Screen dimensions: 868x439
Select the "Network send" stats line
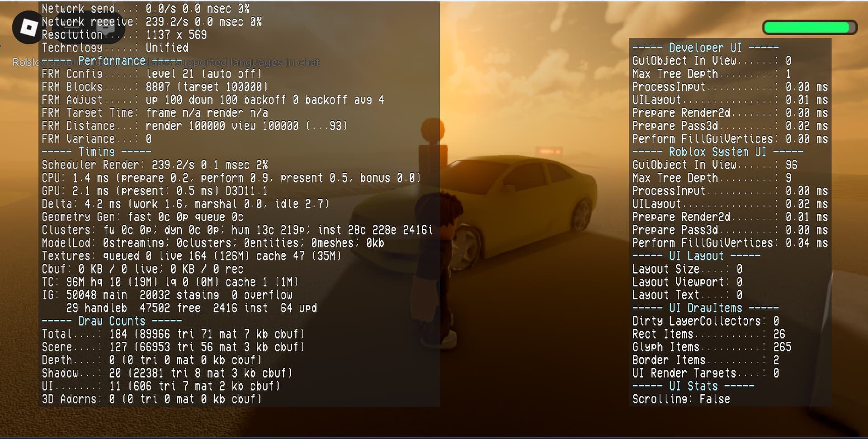click(146, 9)
